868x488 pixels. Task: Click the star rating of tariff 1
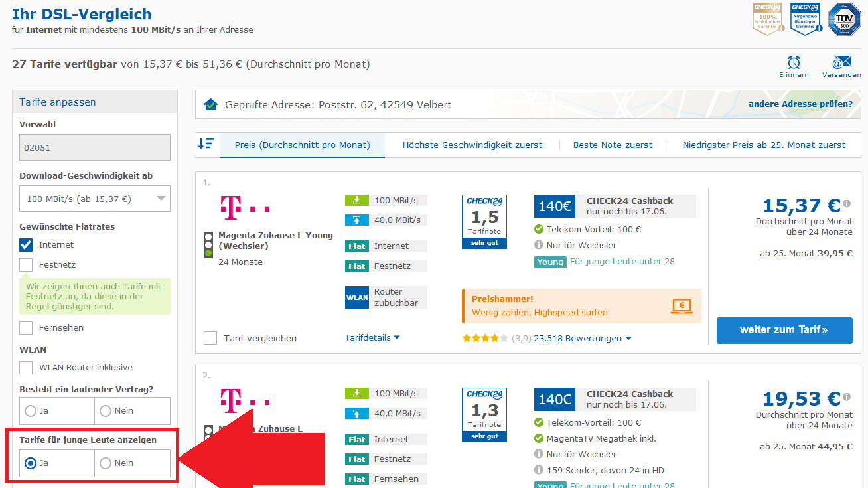point(485,338)
